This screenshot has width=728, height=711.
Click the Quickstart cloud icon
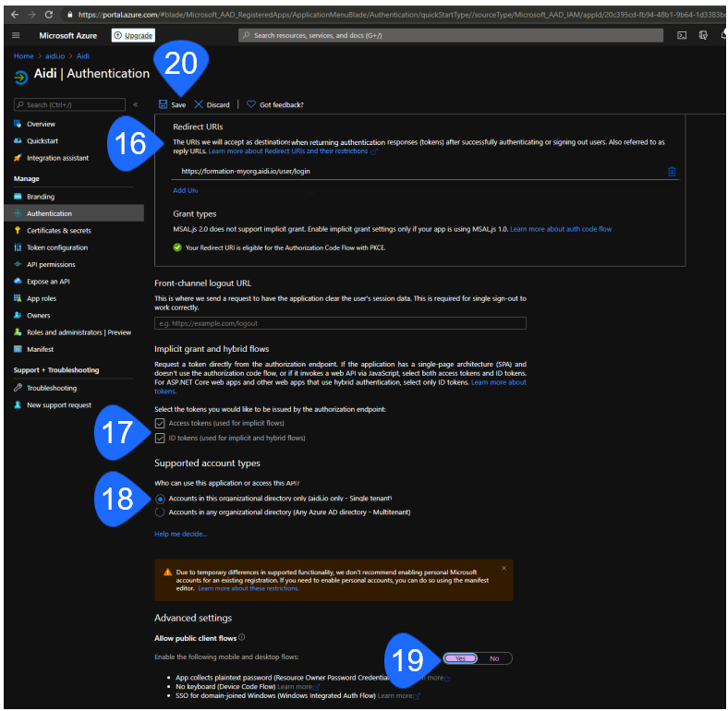pos(18,141)
